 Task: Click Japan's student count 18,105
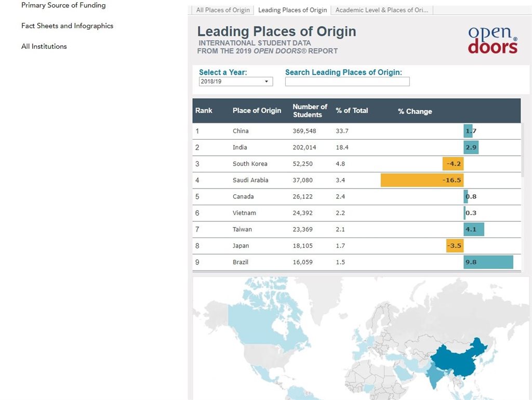coord(303,246)
